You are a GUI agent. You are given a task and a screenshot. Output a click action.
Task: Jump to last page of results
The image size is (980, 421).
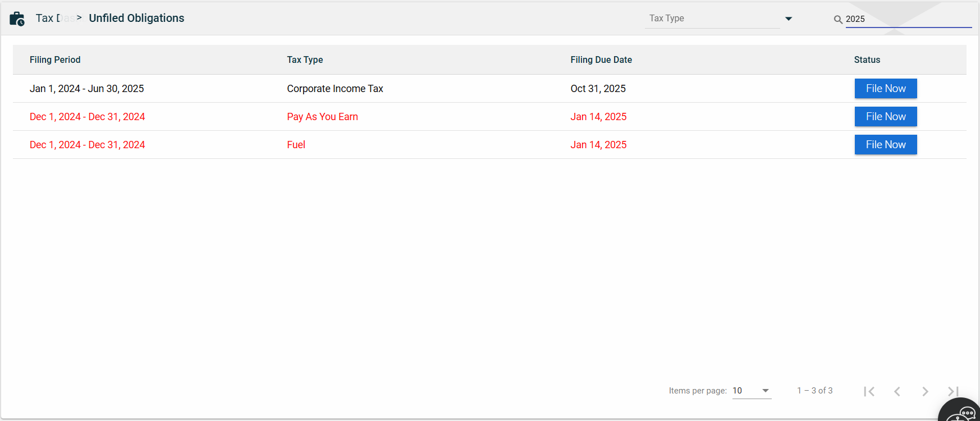[952, 391]
